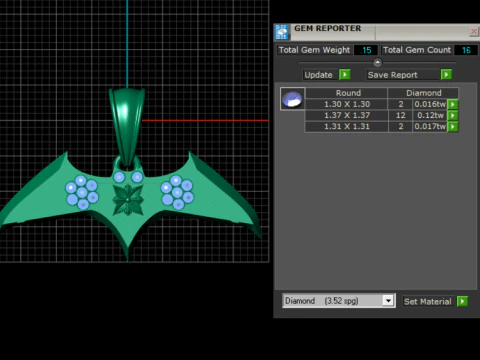This screenshot has height=360, width=480.
Task: Click the green arrow next to Set Material
Action: click(462, 301)
